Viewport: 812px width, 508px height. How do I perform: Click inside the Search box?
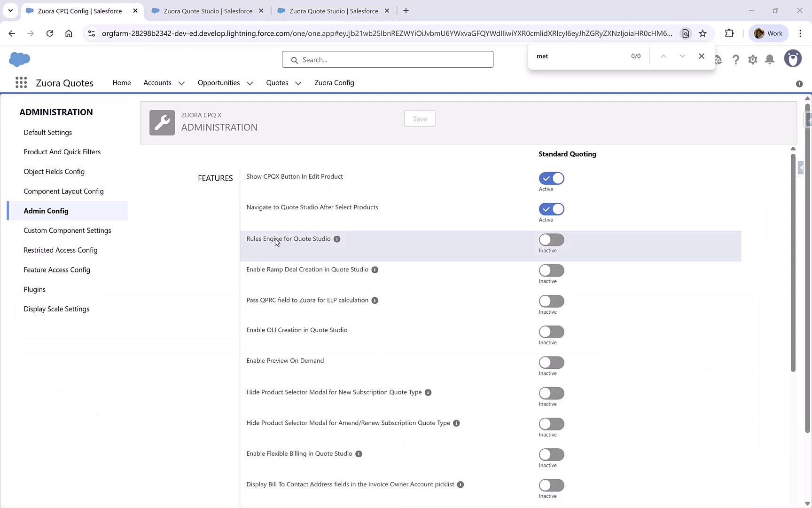(387, 59)
